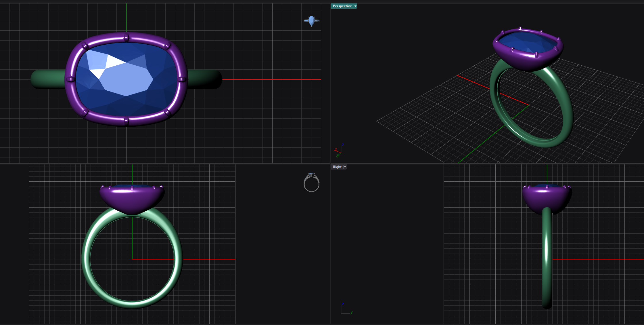
Task: Open the Perspective viewport dropdown arrow
Action: pyautogui.click(x=355, y=6)
